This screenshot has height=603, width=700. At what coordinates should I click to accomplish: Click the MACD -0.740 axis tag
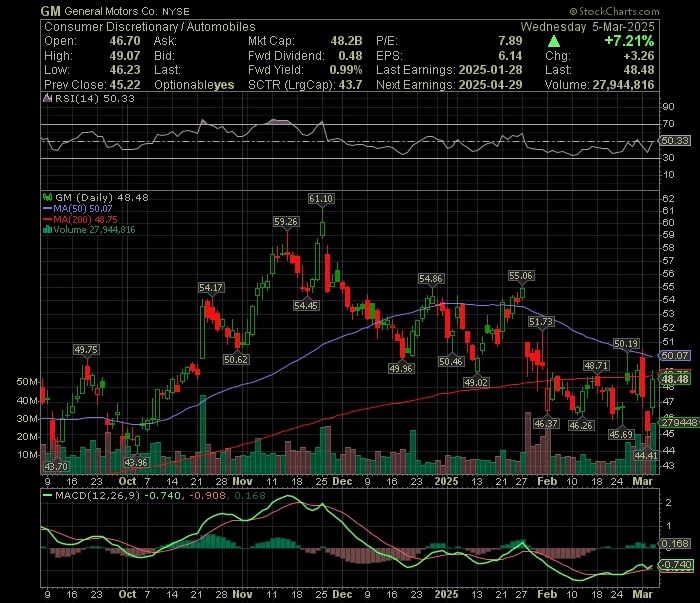point(676,565)
